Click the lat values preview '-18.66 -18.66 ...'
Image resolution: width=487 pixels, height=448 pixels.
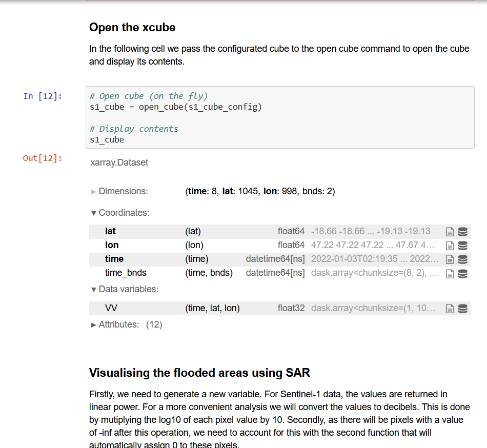coord(371,231)
